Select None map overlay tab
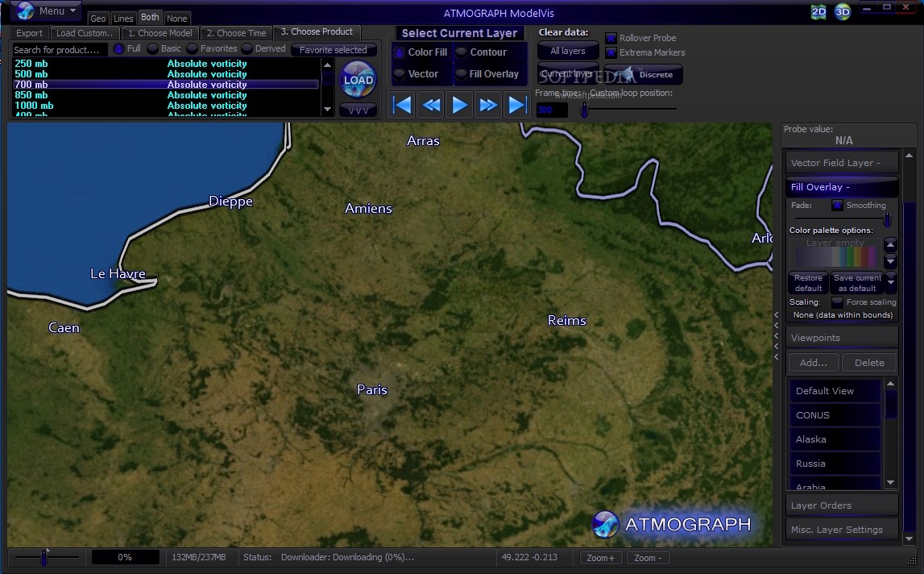Image resolution: width=924 pixels, height=574 pixels. point(176,19)
